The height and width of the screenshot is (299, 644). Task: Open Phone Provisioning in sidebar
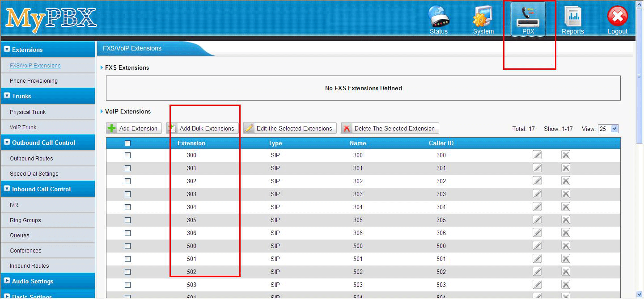pos(34,81)
